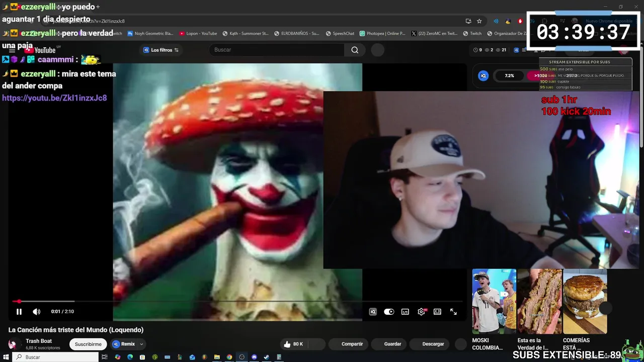Click the round IQ badge beside 7.2%
This screenshot has height=362, width=644.
[484, 76]
